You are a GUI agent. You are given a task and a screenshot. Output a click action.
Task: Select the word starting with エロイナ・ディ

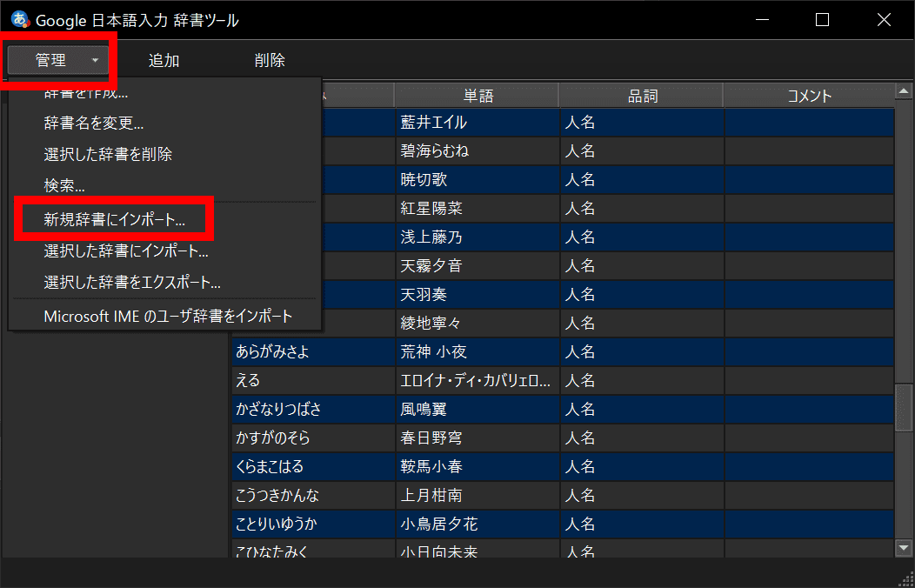(478, 380)
